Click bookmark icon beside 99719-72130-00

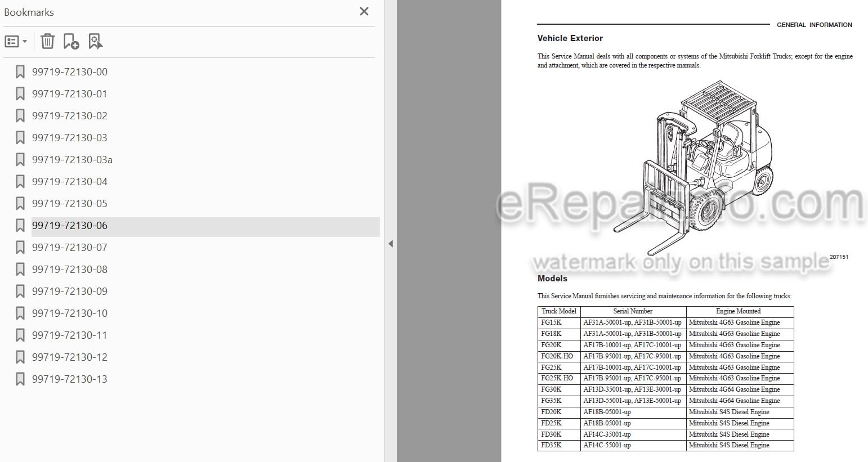[20, 71]
